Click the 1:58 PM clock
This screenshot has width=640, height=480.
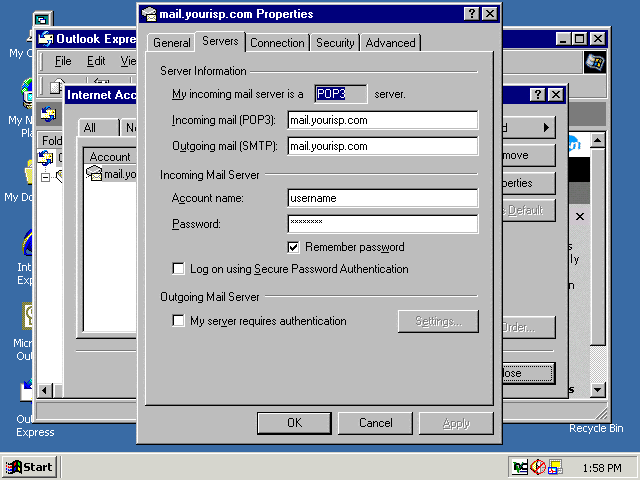click(x=602, y=468)
